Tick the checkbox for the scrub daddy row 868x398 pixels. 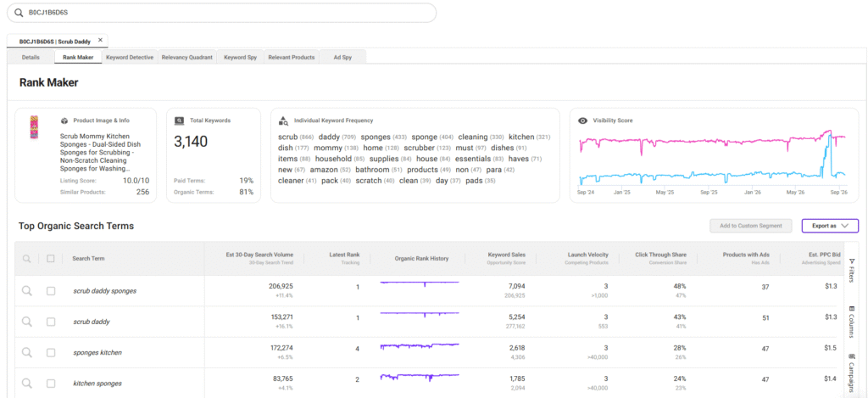(51, 322)
